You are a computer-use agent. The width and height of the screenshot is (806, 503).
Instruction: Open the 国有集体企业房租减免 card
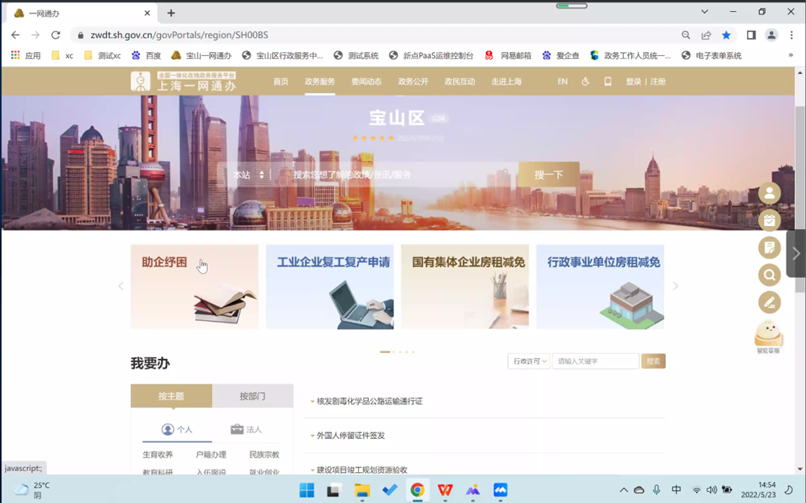click(465, 287)
